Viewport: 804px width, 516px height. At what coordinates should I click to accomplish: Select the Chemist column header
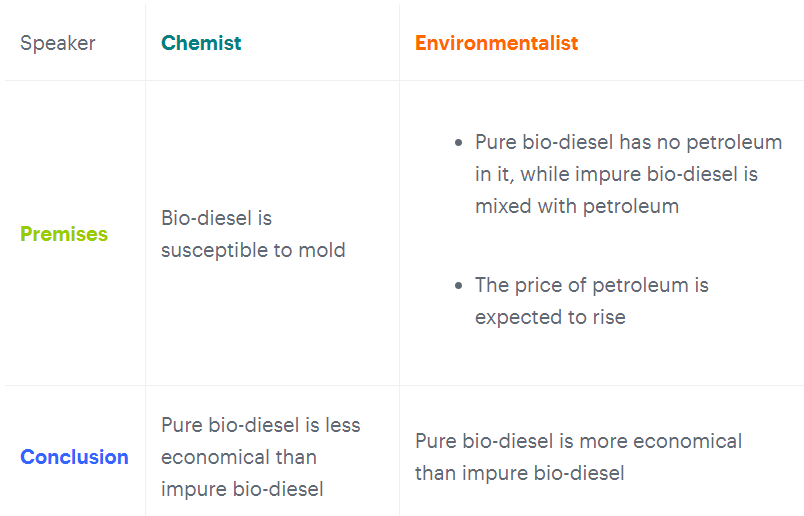[x=201, y=43]
